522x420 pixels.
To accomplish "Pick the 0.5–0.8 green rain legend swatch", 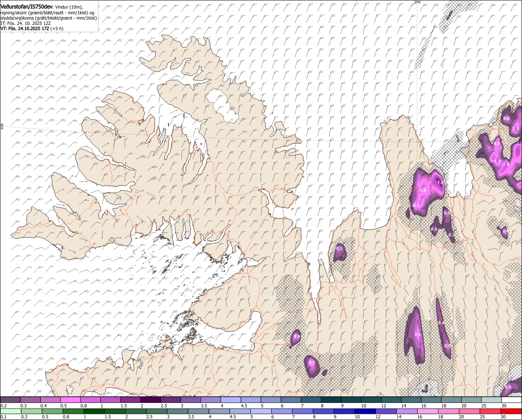I will [x=53, y=411].
